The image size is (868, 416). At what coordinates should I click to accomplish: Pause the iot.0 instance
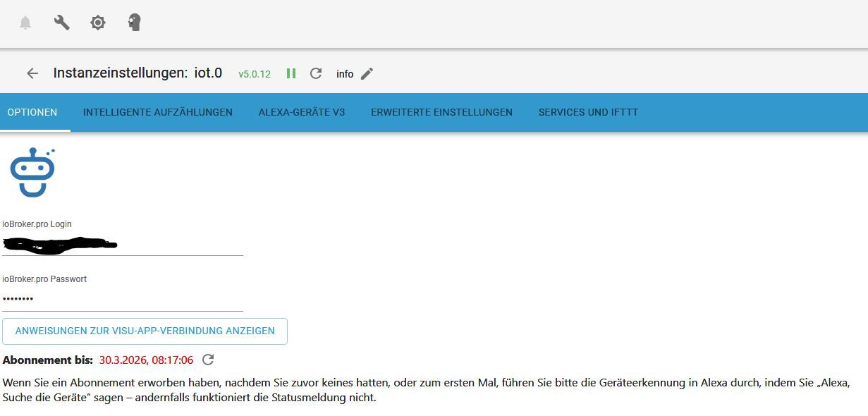point(291,73)
